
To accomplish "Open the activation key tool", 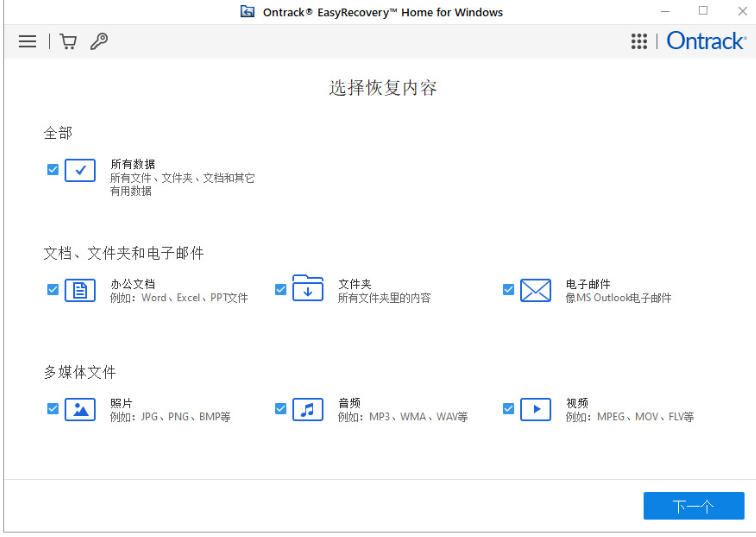I will coord(98,41).
